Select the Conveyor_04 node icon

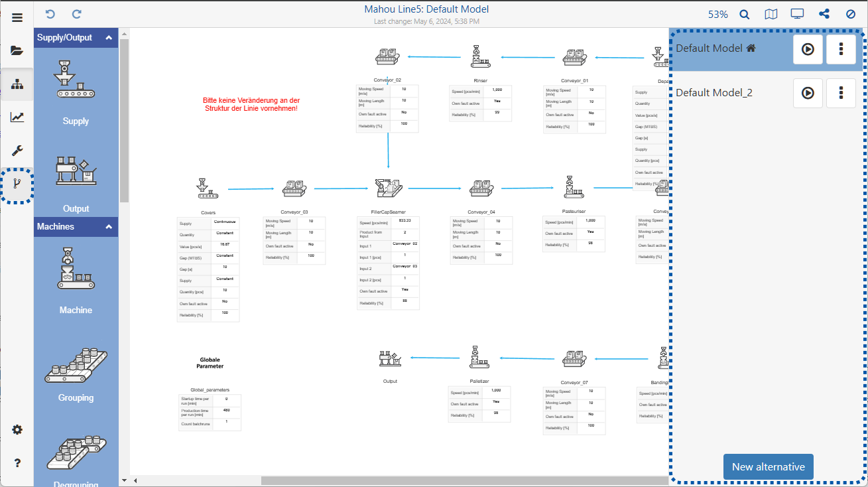(x=481, y=188)
